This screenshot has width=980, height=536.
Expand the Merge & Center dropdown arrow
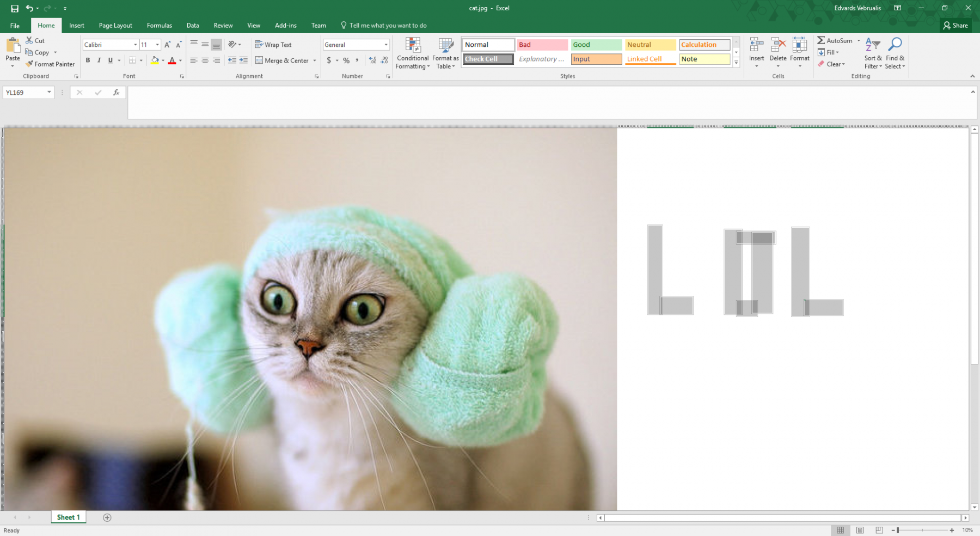(315, 60)
